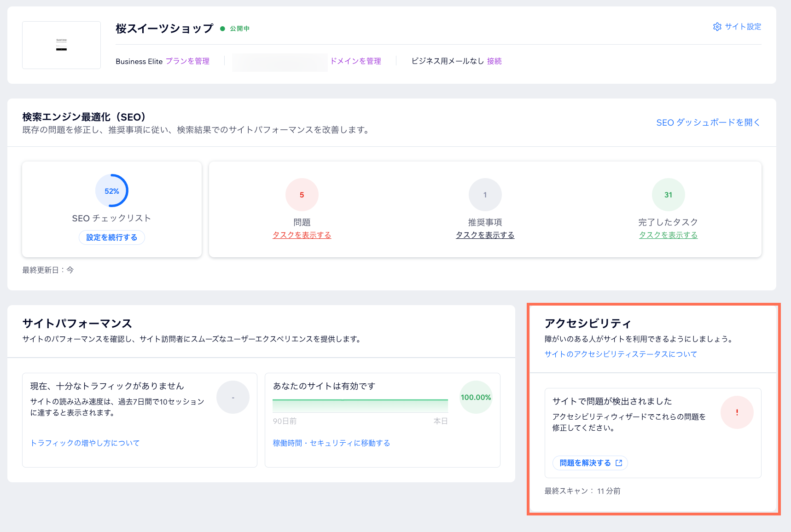The width and height of the screenshot is (791, 532).
Task: Open the SEO ダッシュボード
Action: click(708, 122)
